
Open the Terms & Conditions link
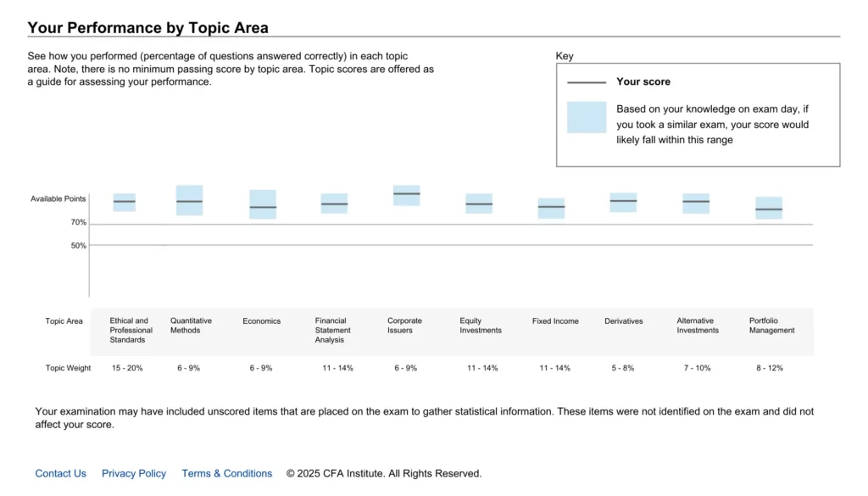click(227, 473)
